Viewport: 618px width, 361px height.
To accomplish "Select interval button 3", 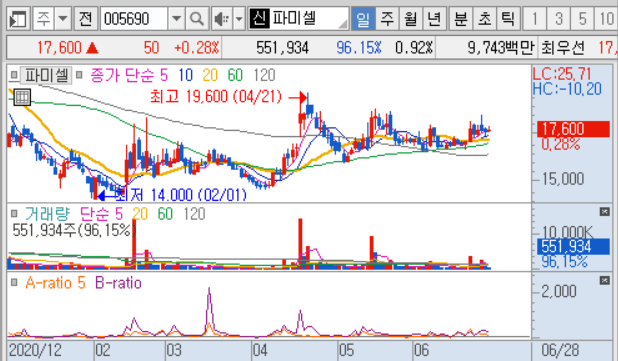I will point(558,19).
